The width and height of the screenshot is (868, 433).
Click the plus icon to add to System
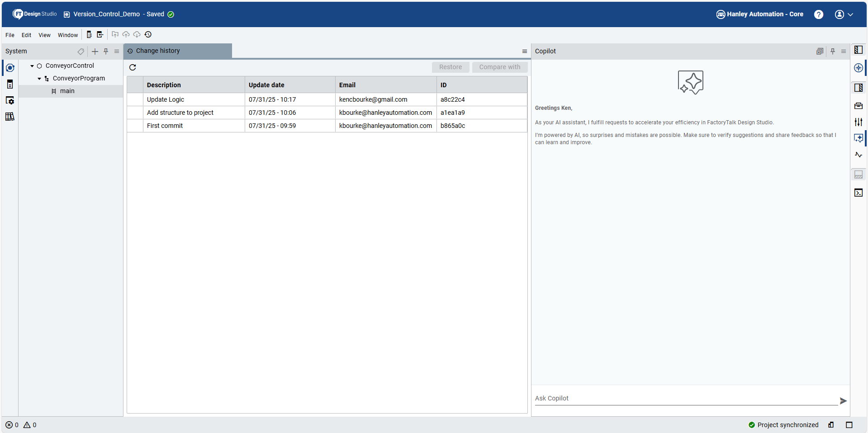point(95,52)
